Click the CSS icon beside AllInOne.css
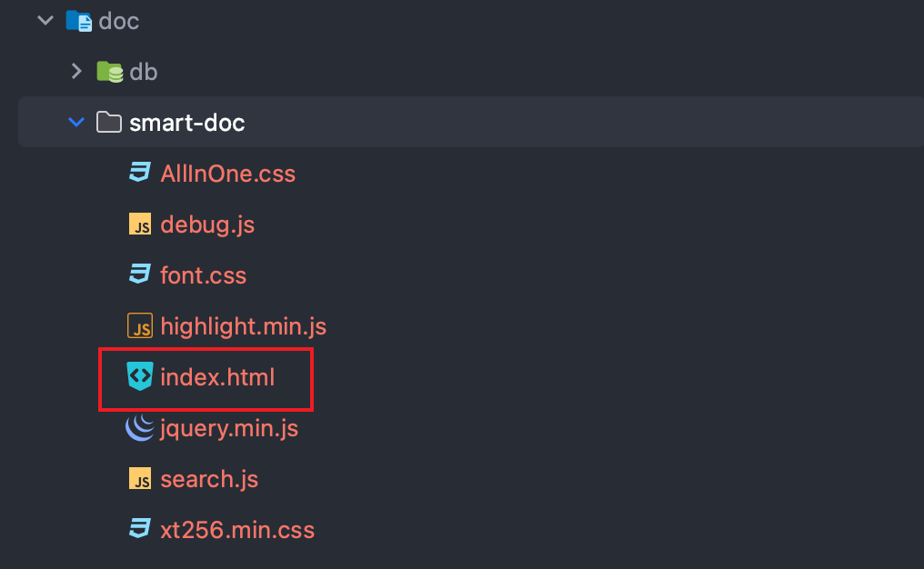 pyautogui.click(x=138, y=173)
